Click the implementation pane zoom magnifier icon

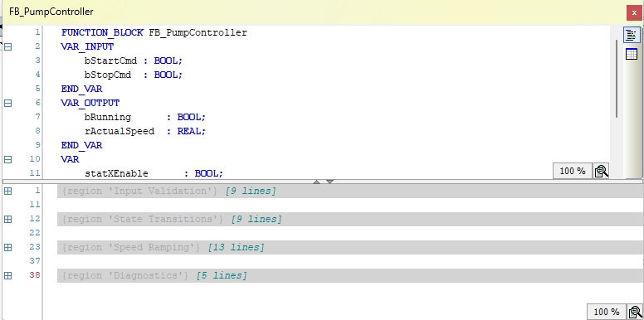coord(635,312)
